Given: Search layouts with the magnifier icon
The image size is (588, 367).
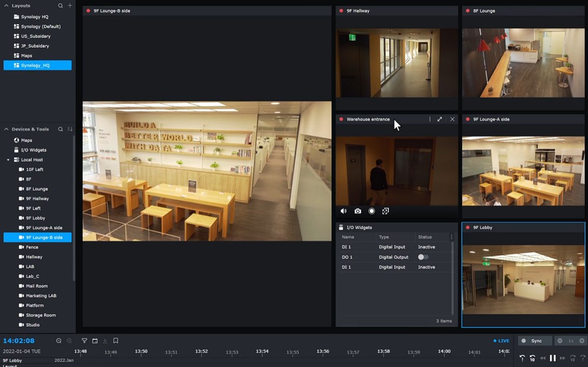Looking at the screenshot, I should click(61, 6).
